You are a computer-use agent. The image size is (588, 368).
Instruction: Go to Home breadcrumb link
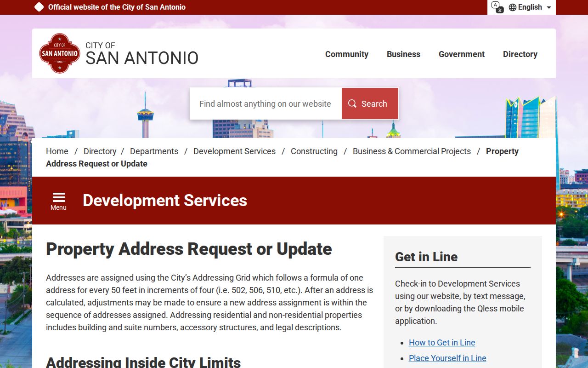[x=57, y=151]
